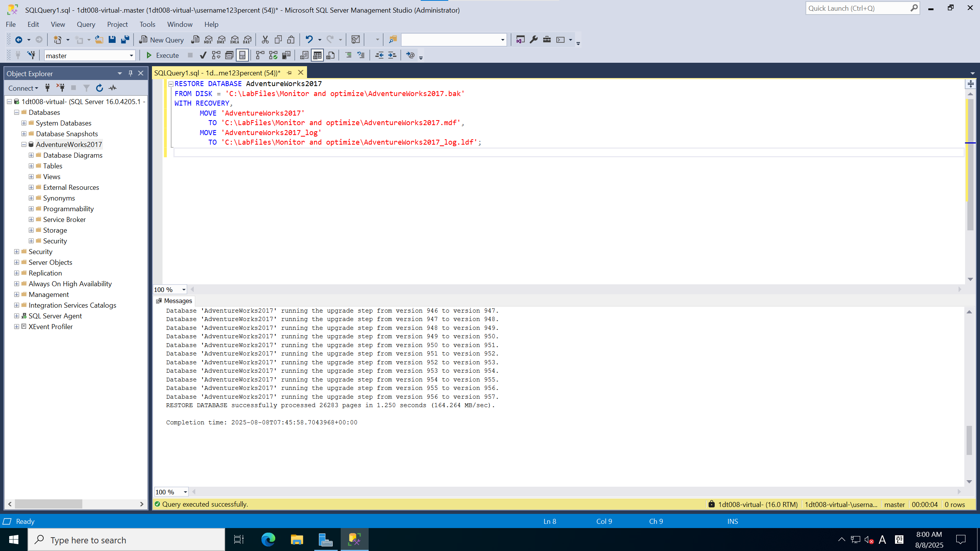The width and height of the screenshot is (980, 551).
Task: Click the Object Explorer filter icon
Action: (87, 88)
